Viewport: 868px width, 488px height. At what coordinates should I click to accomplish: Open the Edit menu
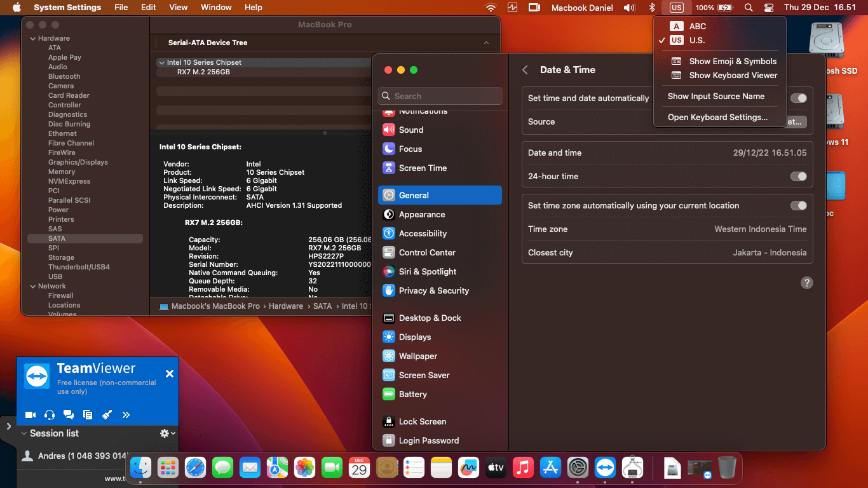point(148,8)
